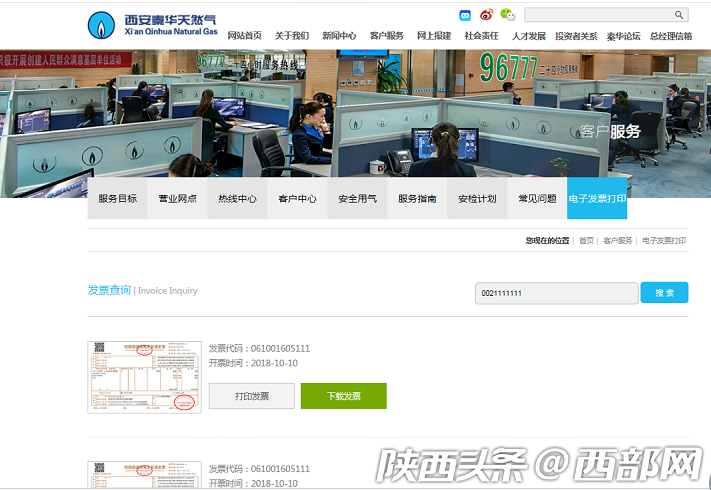Image resolution: width=711 pixels, height=490 pixels.
Task: Open the Weibo icon in header
Action: [x=487, y=15]
